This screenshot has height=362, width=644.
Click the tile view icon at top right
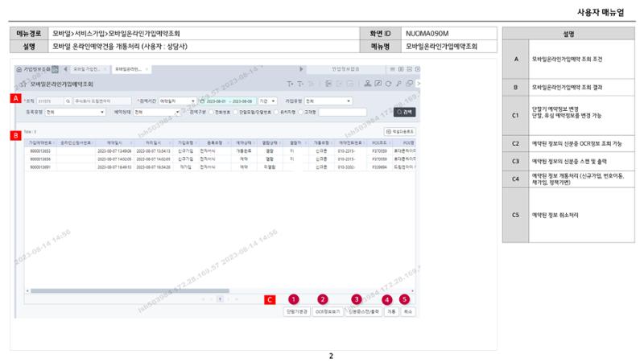409,69
